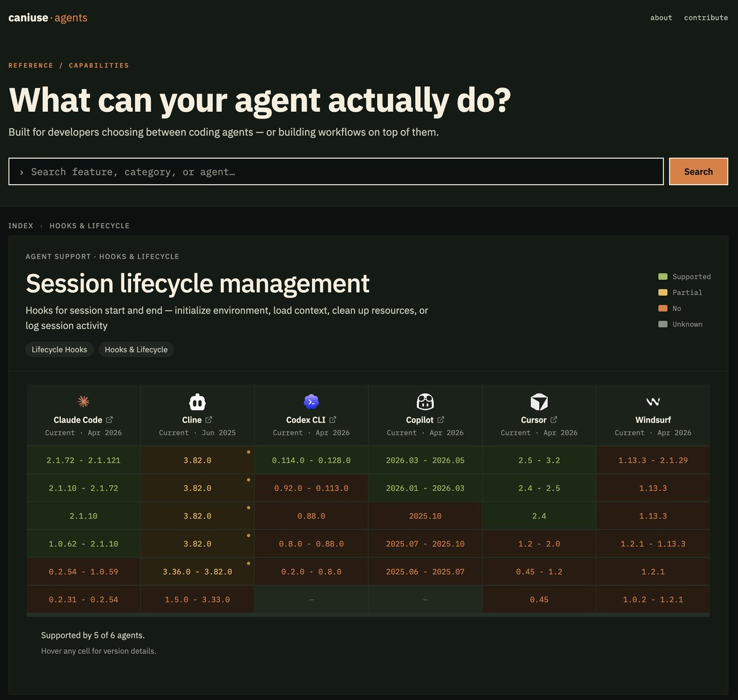Click Codex CLI cell 0.2.0 - 0.8.0
The height and width of the screenshot is (700, 738).
click(311, 571)
